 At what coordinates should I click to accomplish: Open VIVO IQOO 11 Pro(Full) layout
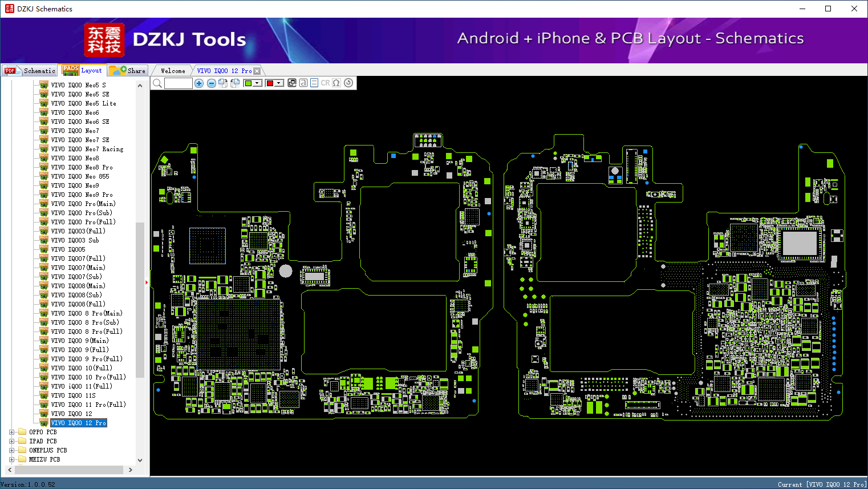[88, 405]
